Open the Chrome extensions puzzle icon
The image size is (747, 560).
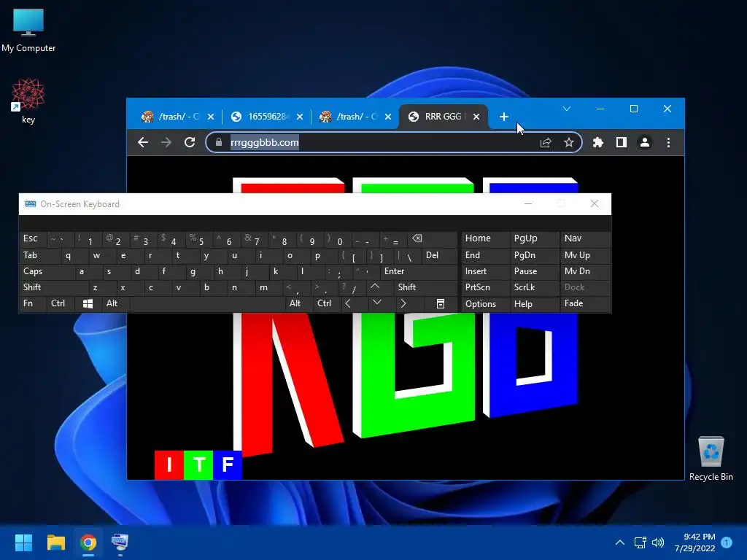598,142
